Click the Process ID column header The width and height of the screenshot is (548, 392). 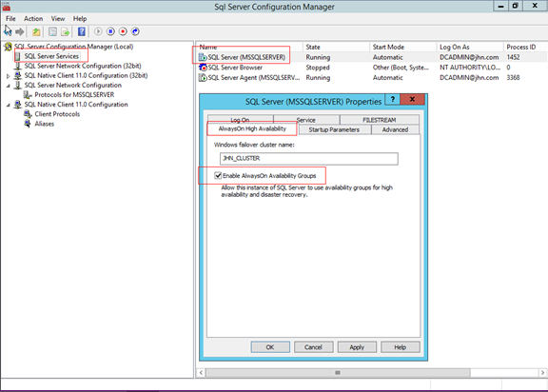tap(525, 47)
